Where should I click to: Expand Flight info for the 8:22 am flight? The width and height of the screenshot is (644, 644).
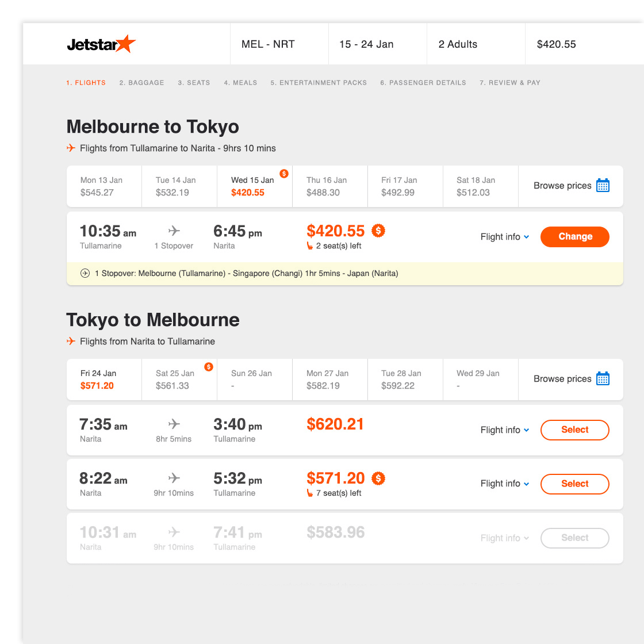pos(505,484)
